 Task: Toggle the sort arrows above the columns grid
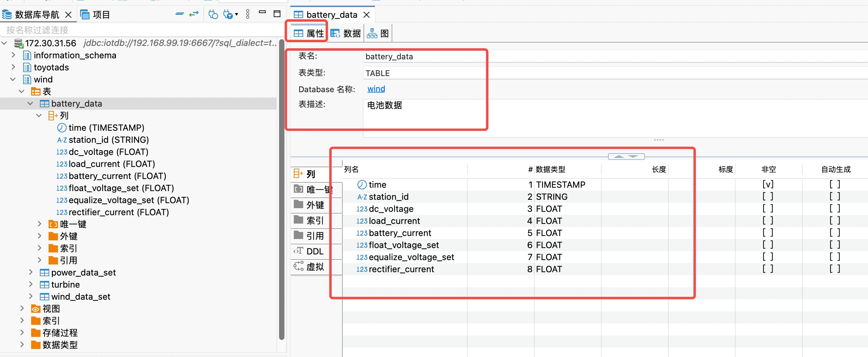tap(626, 156)
